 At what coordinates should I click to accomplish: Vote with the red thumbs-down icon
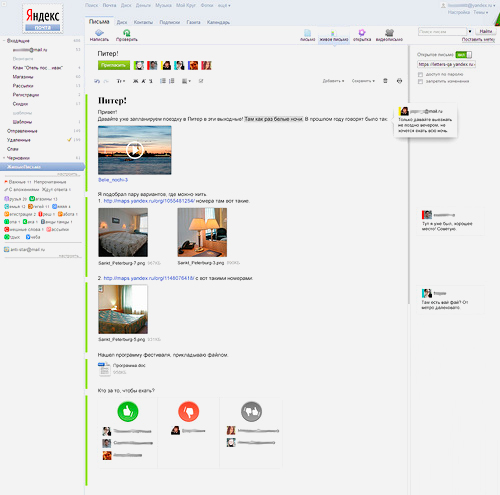pos(189,412)
